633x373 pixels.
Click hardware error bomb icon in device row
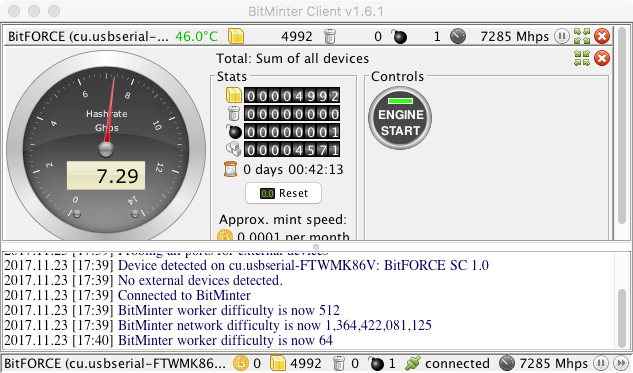399,36
